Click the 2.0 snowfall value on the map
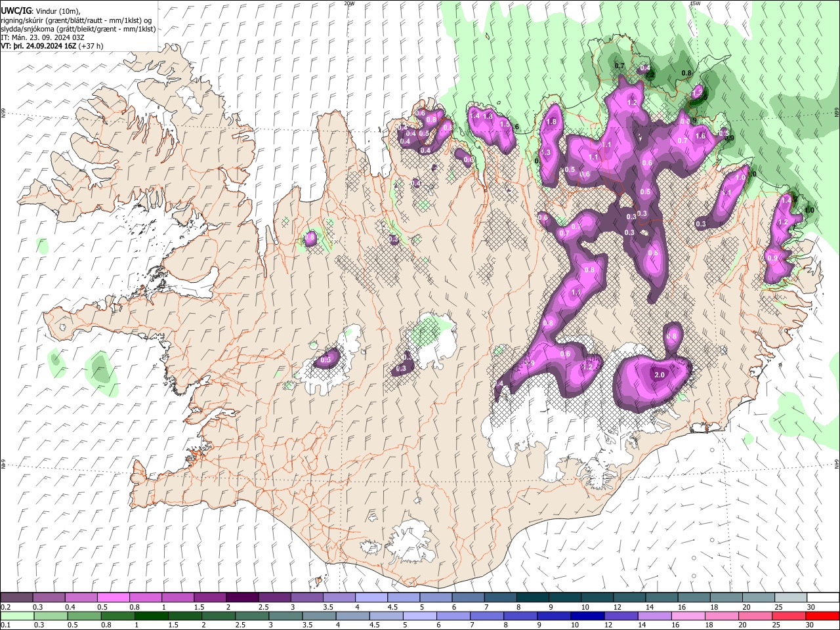840x630 pixels. 660,375
